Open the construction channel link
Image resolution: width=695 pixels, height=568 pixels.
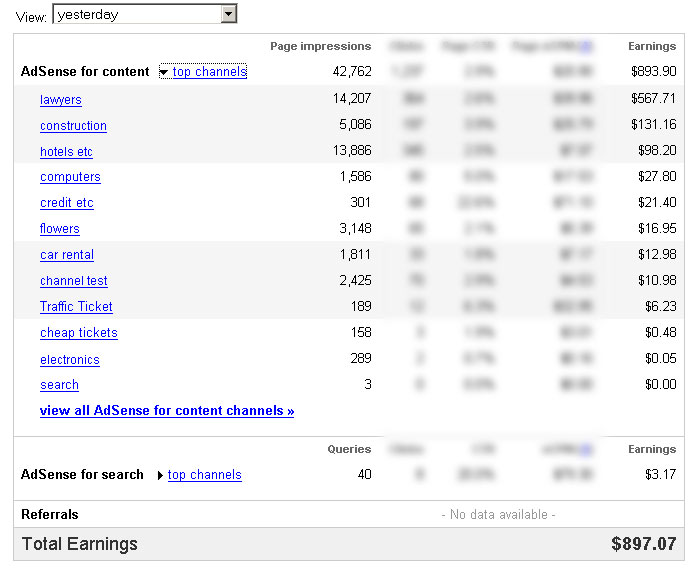coord(73,126)
